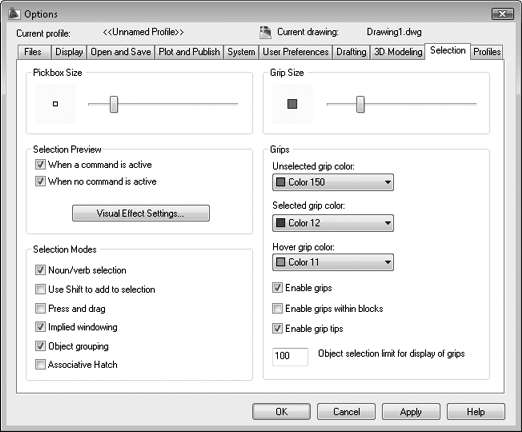522x432 pixels.
Task: Click the Pickbox Size slider handle
Action: 114,104
